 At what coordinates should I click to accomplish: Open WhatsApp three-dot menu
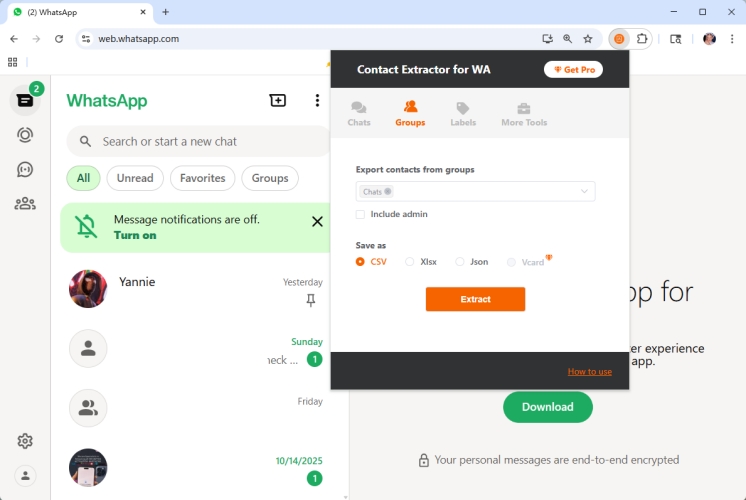point(317,100)
